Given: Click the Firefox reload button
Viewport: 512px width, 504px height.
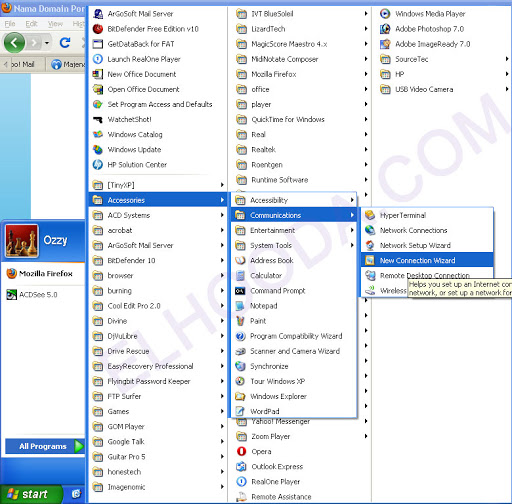Looking at the screenshot, I should [x=65, y=43].
